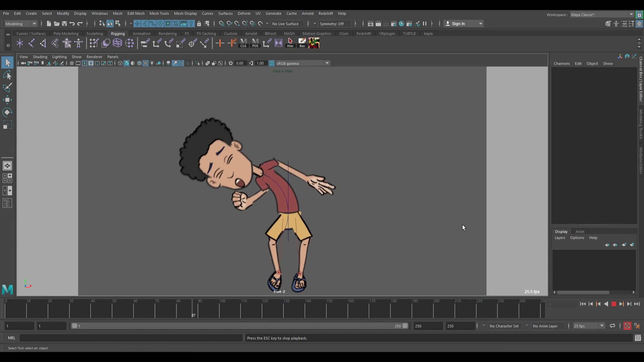Open the Anim tab in layer editor
The width and height of the screenshot is (644, 362).
coord(580,232)
